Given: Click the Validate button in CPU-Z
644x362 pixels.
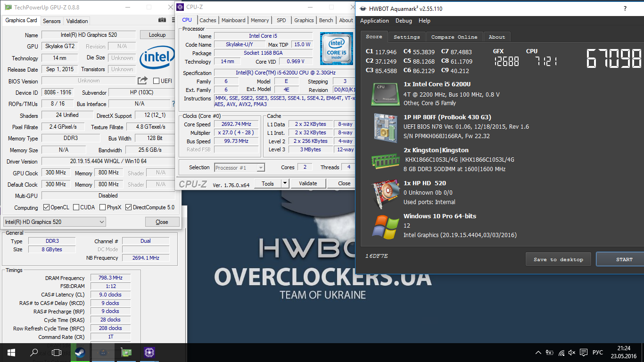Looking at the screenshot, I should tap(308, 183).
